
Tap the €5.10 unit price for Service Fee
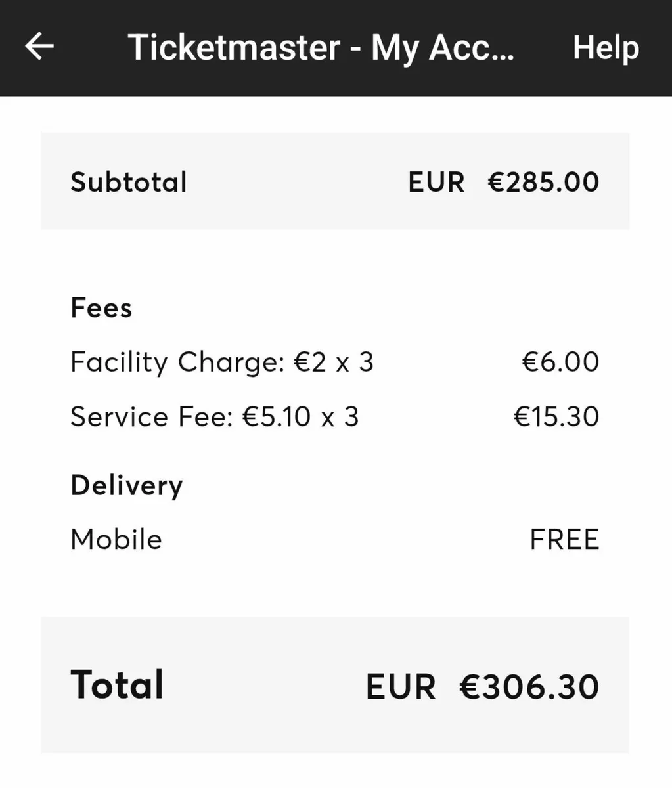tap(277, 417)
